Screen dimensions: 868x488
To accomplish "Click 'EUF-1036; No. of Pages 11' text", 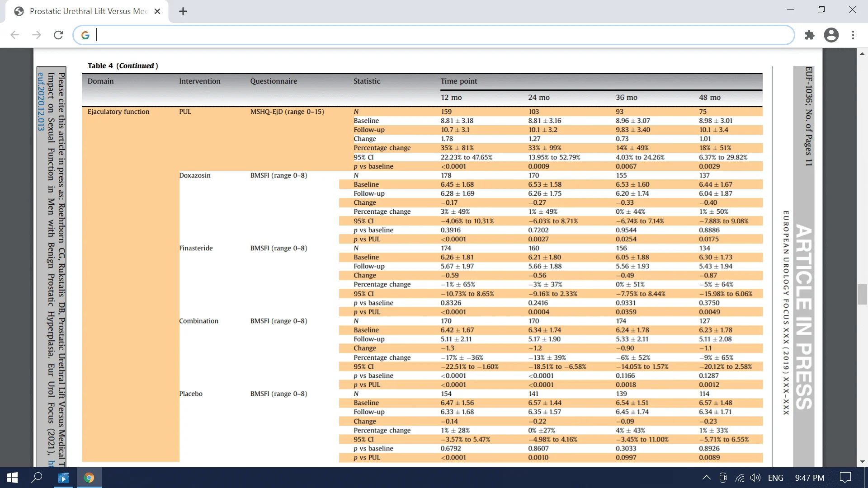I will click(x=809, y=117).
